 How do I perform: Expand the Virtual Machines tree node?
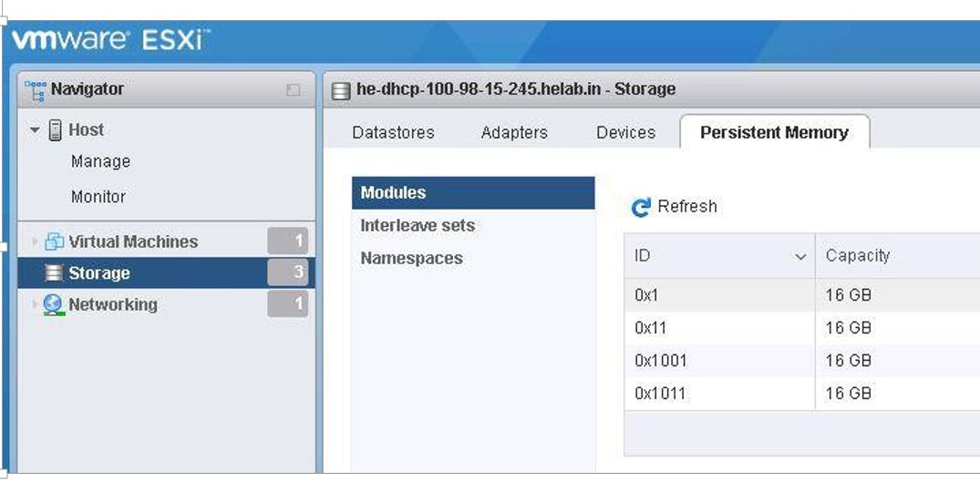35,241
